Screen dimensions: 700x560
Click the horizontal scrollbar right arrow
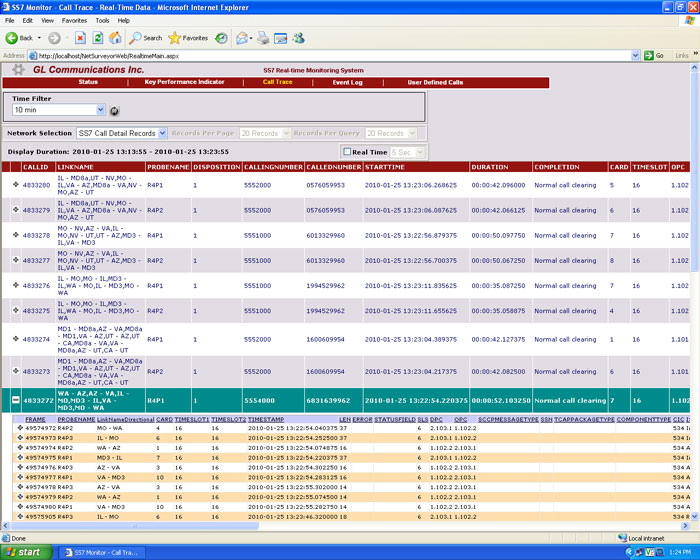685,526
